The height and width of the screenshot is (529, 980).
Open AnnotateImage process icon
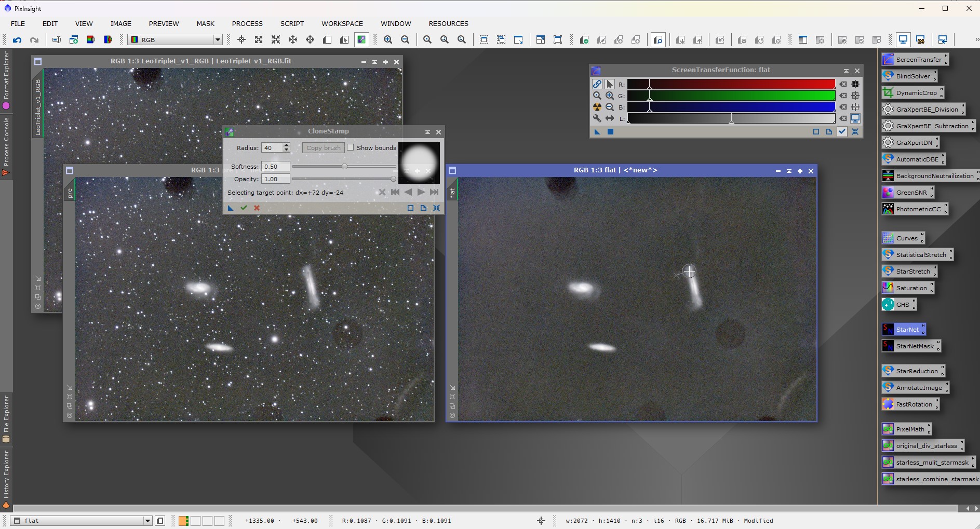(x=915, y=388)
